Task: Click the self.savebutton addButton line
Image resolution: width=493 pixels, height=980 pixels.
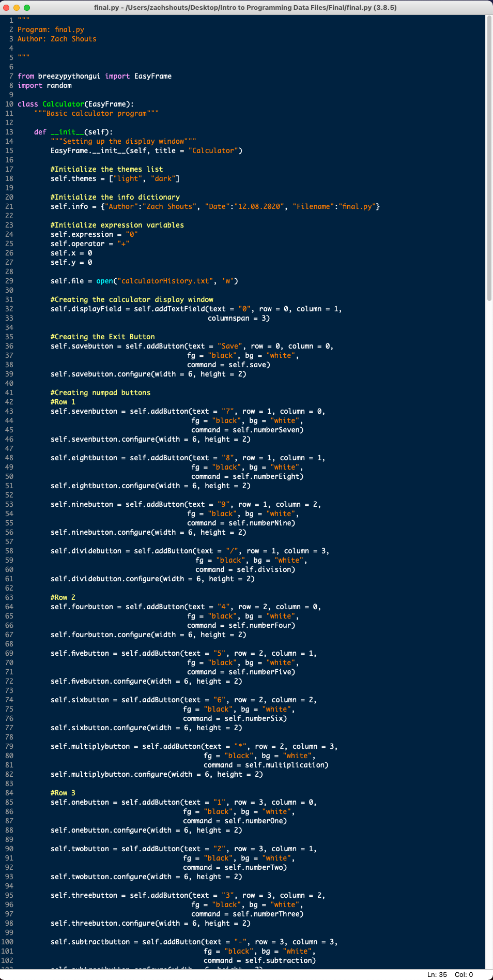Action: [x=192, y=346]
